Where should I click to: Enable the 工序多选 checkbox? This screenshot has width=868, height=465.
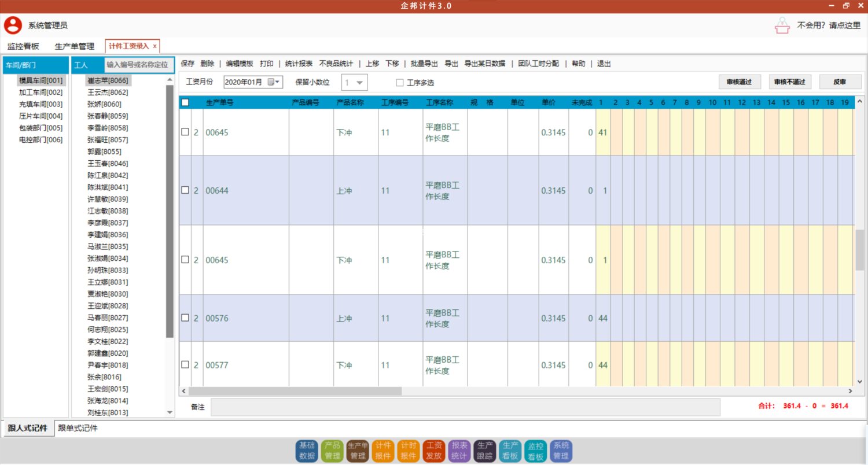tap(400, 83)
